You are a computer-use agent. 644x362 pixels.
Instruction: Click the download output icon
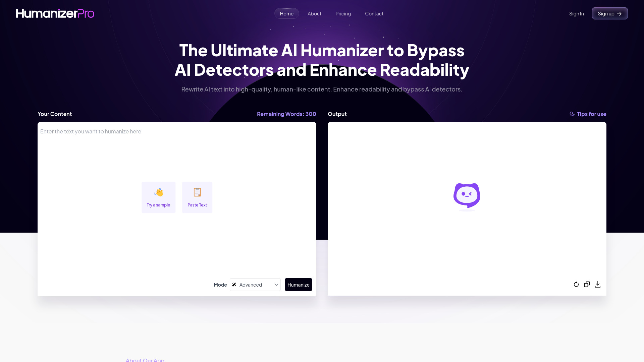[x=598, y=284]
